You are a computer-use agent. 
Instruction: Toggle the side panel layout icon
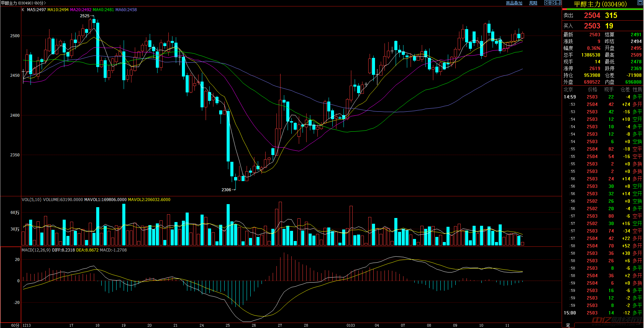558,3
